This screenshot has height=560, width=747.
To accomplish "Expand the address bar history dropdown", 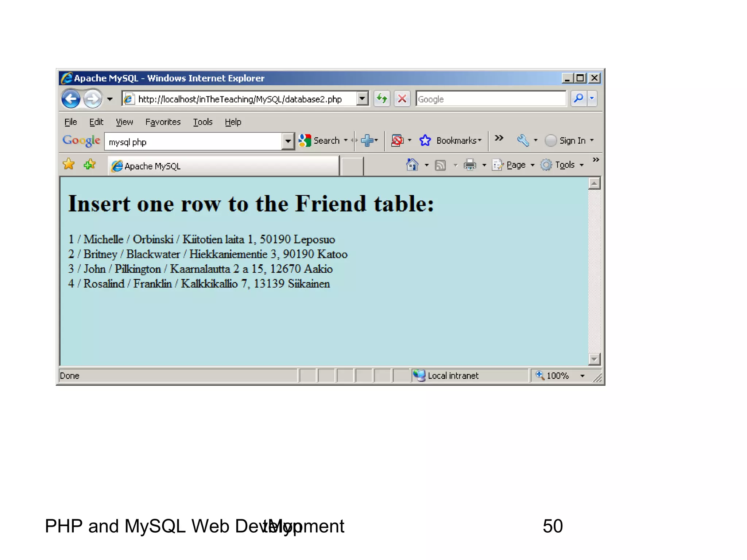I will pos(362,99).
